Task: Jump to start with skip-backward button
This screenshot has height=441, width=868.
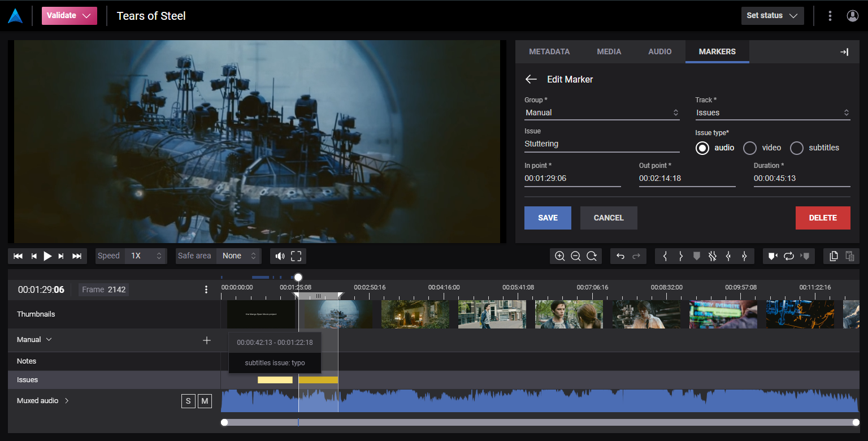Action: coord(18,256)
